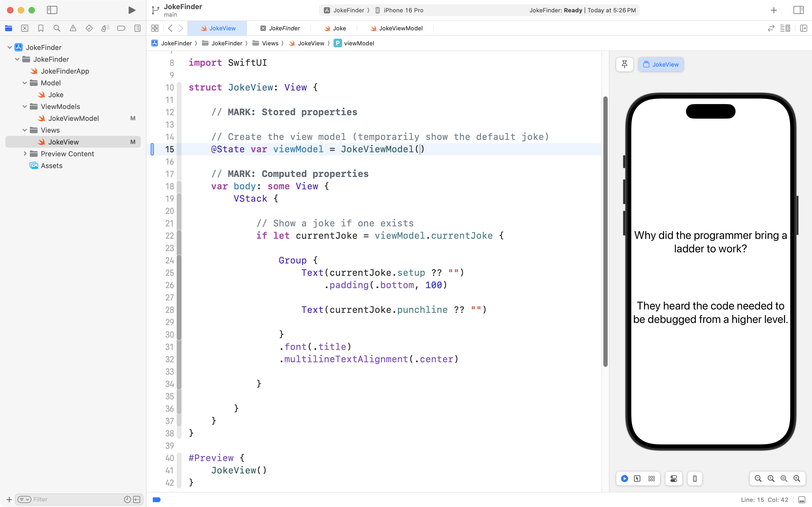
Task: Toggle the bottom debug area
Action: 802,500
